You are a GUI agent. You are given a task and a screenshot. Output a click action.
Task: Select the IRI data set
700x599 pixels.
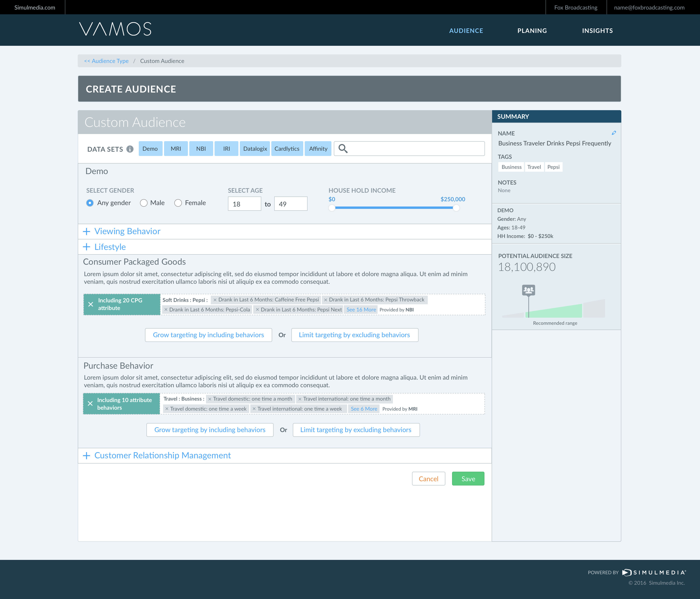(226, 149)
